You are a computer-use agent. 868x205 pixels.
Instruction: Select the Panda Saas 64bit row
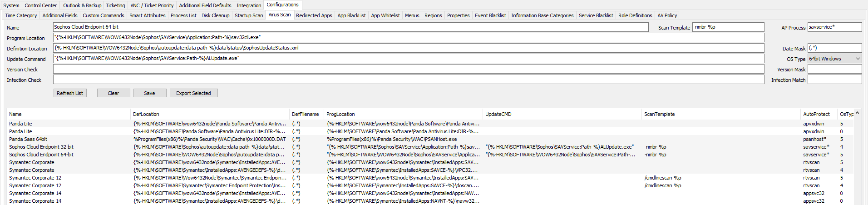tap(430, 139)
